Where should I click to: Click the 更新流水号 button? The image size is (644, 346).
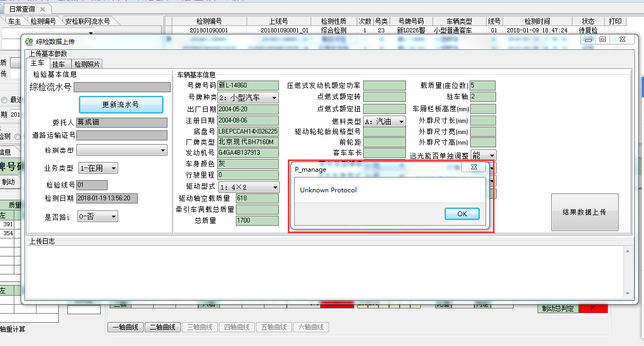pyautogui.click(x=121, y=104)
